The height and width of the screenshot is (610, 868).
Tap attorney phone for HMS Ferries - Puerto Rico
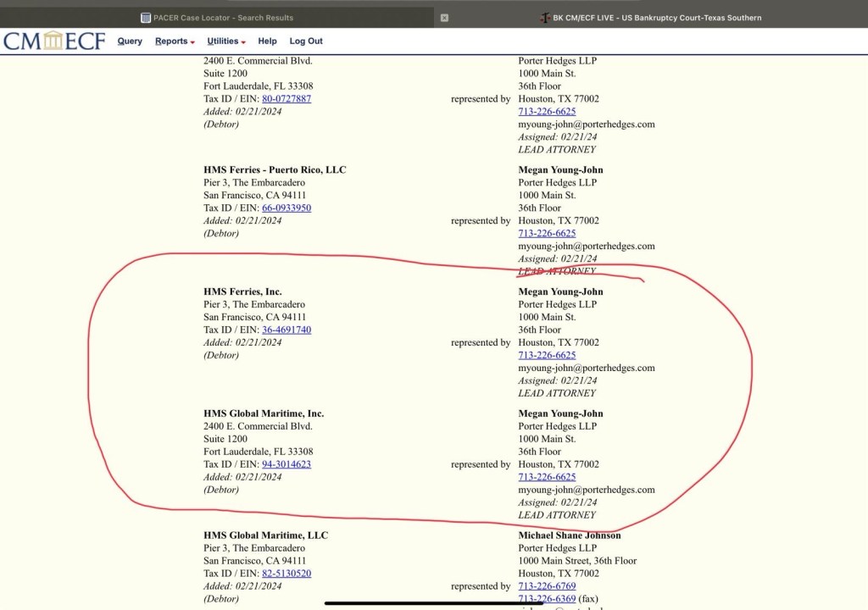pos(547,233)
